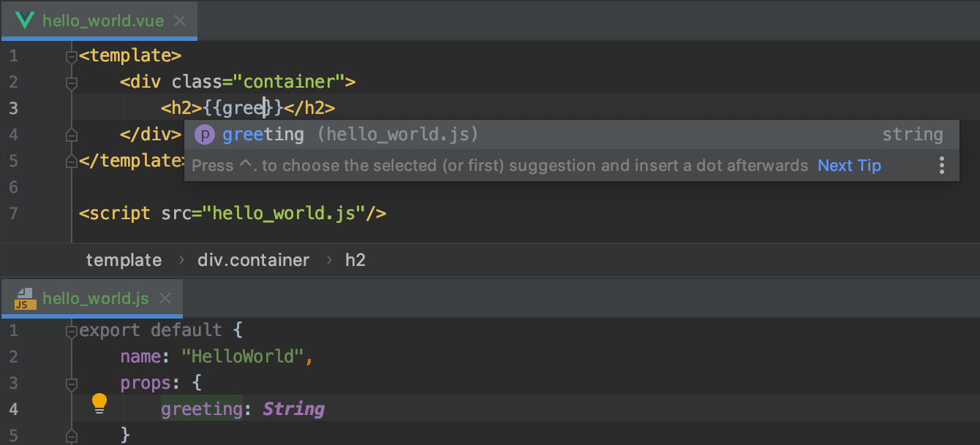
Task: Click the "hello_world.js" src attribute value
Action: click(285, 213)
